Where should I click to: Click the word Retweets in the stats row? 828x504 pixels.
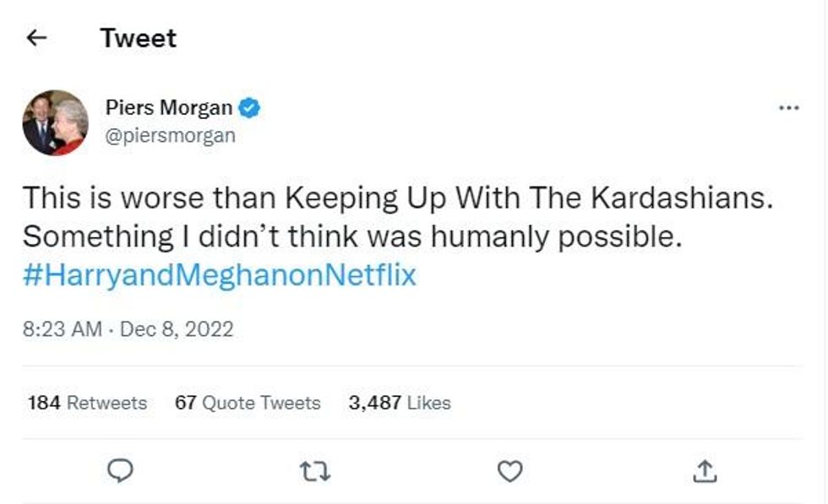click(106, 403)
